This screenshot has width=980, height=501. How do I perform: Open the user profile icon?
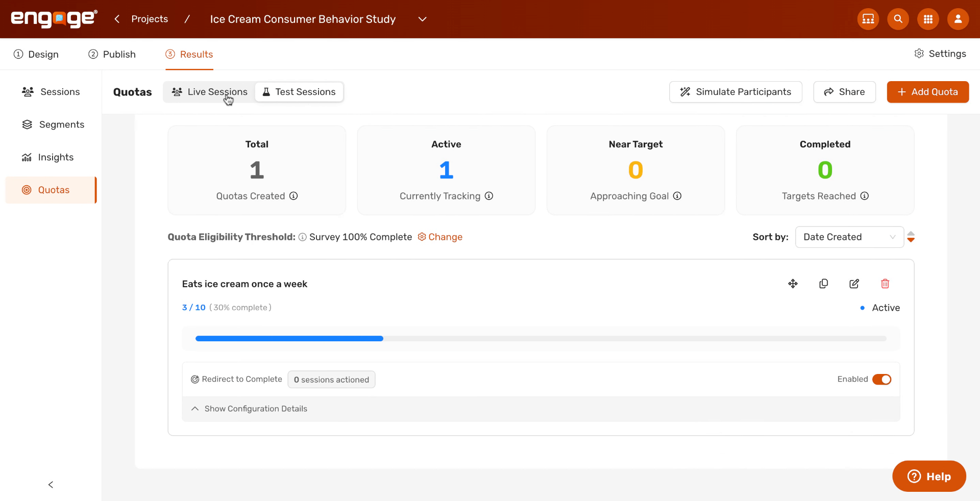958,19
